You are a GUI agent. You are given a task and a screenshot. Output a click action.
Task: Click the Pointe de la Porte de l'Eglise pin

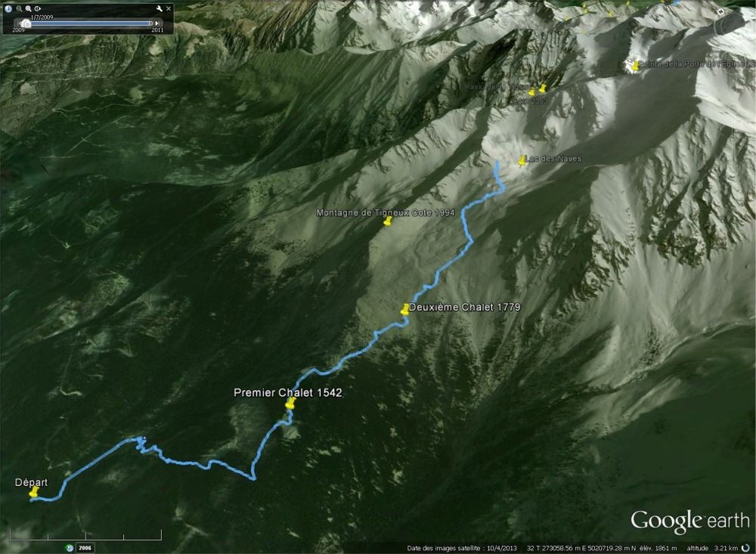pos(636,66)
